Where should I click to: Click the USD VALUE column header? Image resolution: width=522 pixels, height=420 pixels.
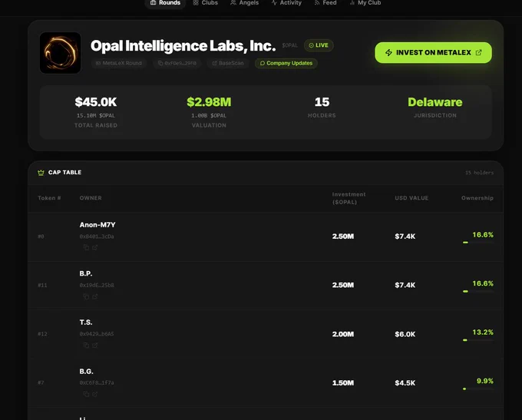[411, 198]
